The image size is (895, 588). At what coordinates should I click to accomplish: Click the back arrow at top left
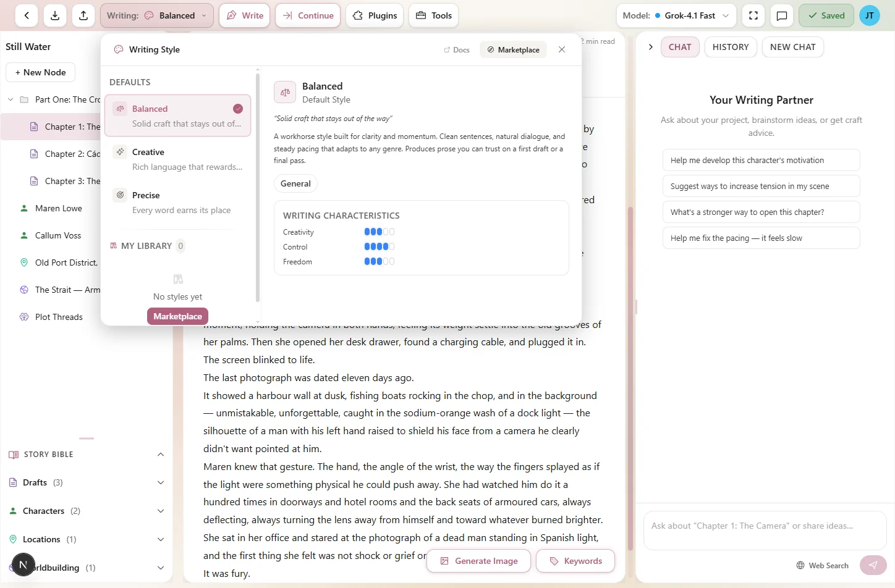(x=26, y=15)
